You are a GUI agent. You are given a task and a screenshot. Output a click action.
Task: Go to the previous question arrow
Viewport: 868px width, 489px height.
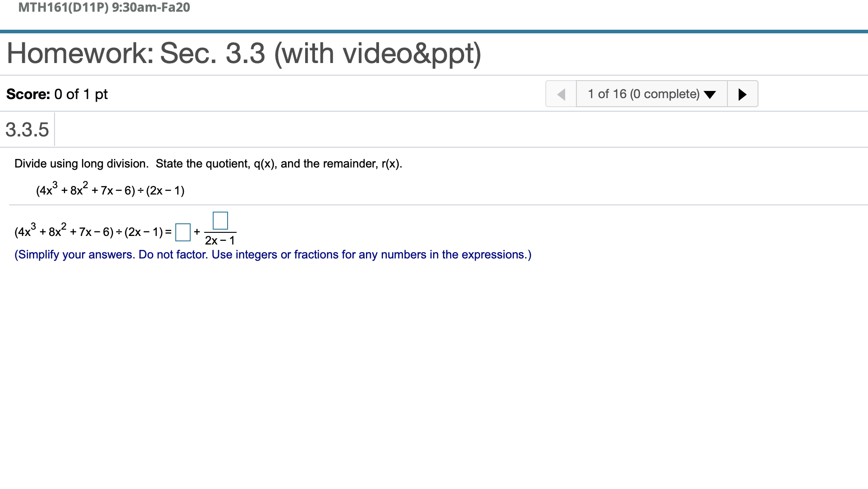[561, 94]
